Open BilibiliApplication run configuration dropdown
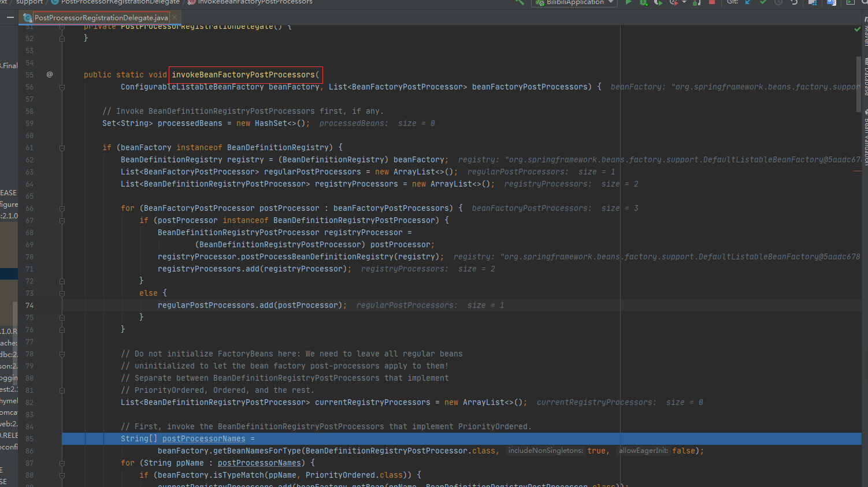Image resolution: width=868 pixels, height=487 pixels. click(574, 2)
